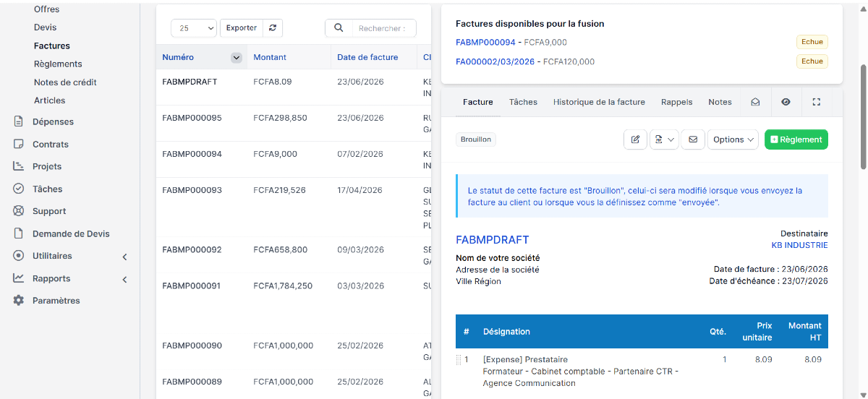Toggle full view with the expand icon

[817, 102]
